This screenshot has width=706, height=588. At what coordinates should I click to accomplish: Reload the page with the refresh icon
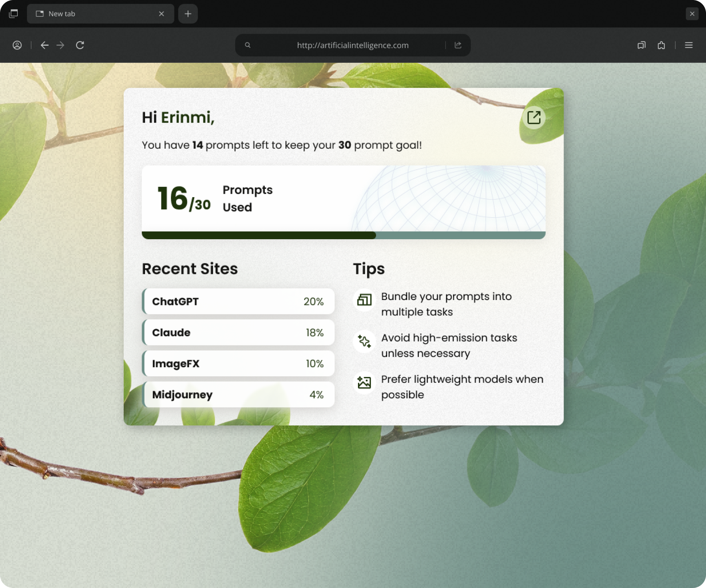coord(80,45)
